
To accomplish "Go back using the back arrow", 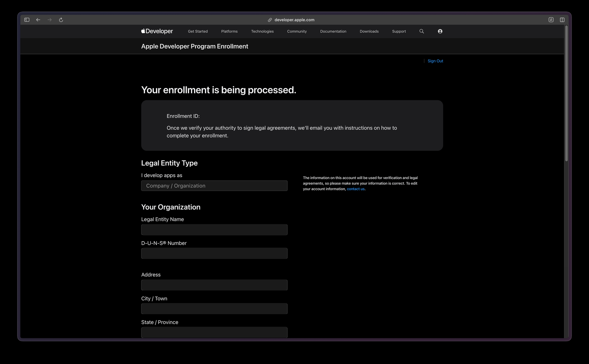I will (38, 20).
